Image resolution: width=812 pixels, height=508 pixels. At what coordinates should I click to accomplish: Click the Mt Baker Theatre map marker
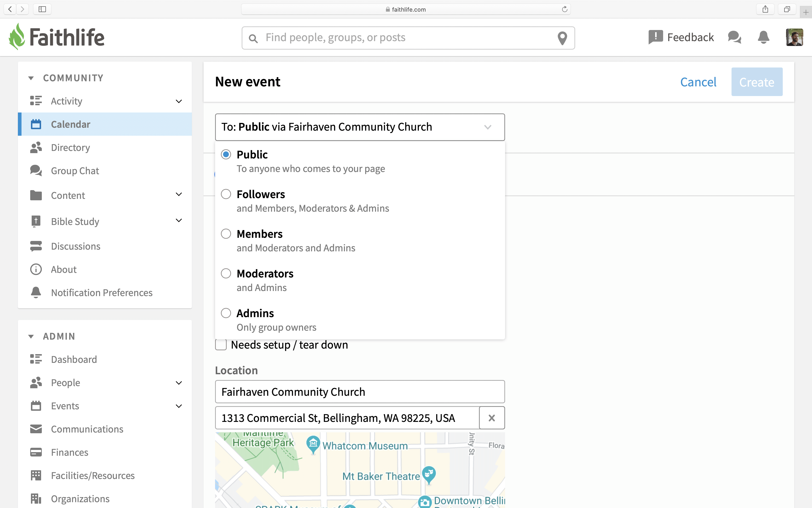[x=429, y=474]
